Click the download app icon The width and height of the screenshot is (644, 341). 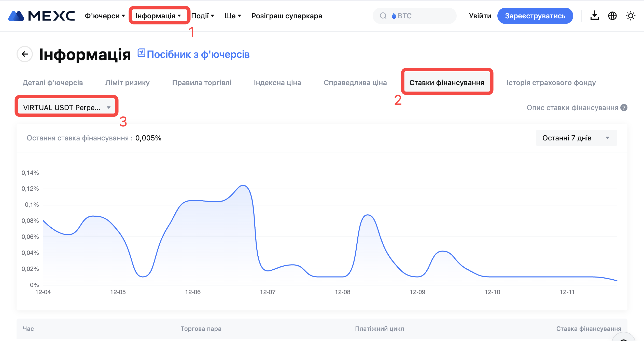594,16
